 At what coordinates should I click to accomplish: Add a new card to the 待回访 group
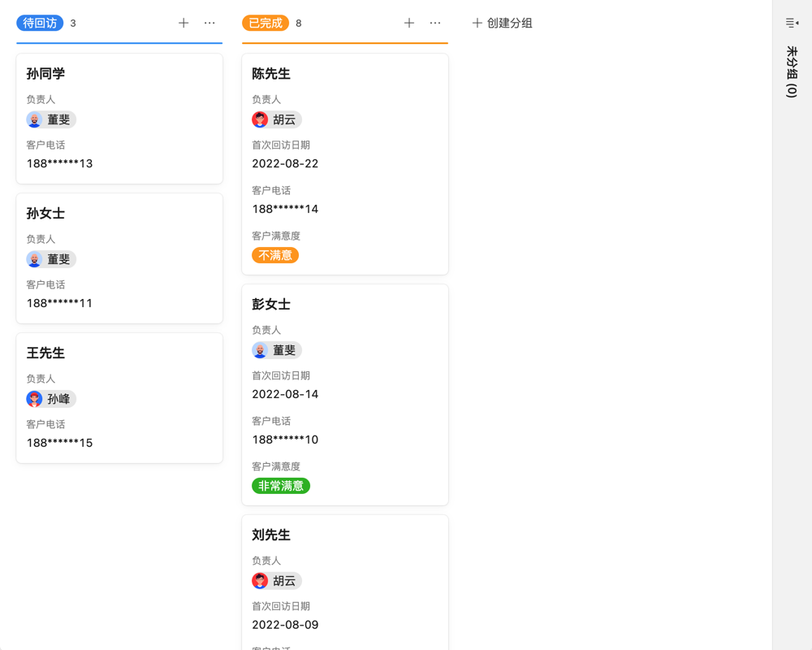pyautogui.click(x=184, y=23)
